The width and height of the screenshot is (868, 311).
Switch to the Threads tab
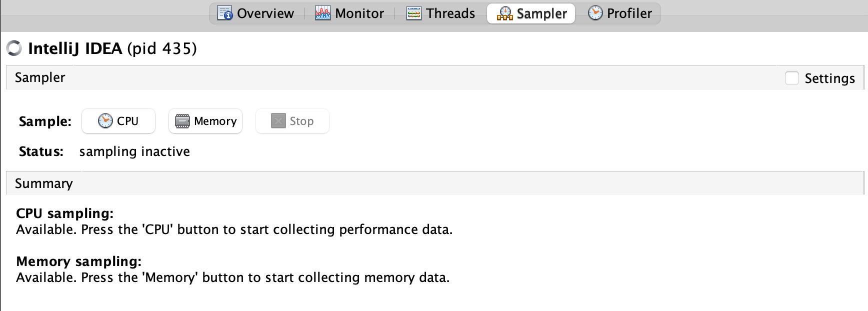coord(440,13)
